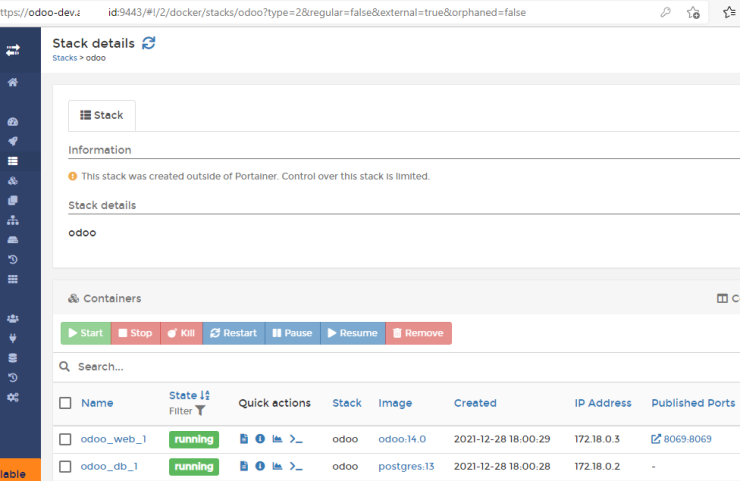Open Endpoints plug icon in sidebar

[x=13, y=338]
